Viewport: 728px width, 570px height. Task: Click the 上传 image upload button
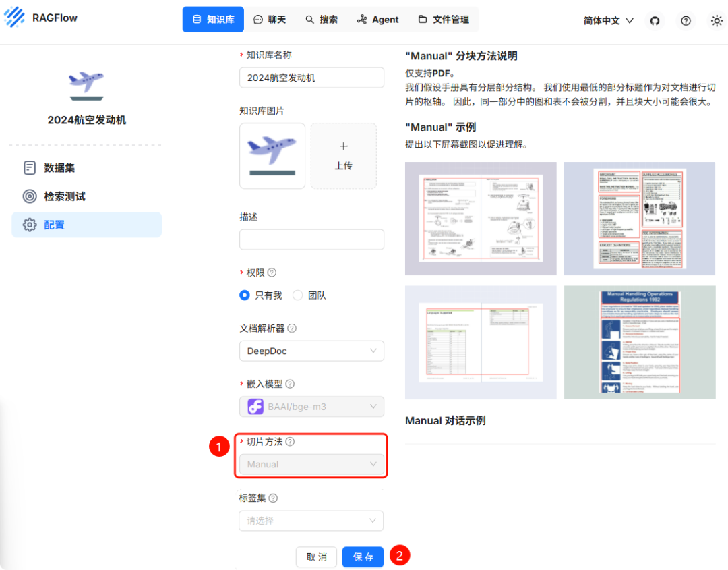344,156
